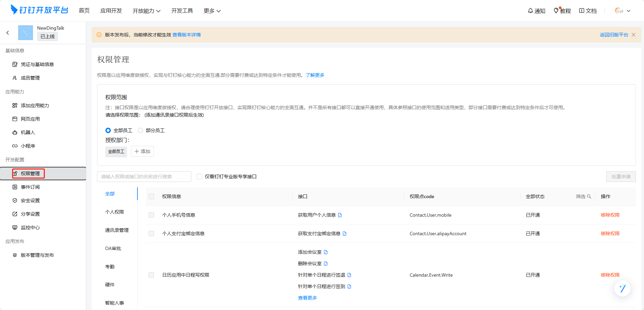The height and width of the screenshot is (310, 644).
Task: Close the version notice banner
Action: tap(634, 35)
